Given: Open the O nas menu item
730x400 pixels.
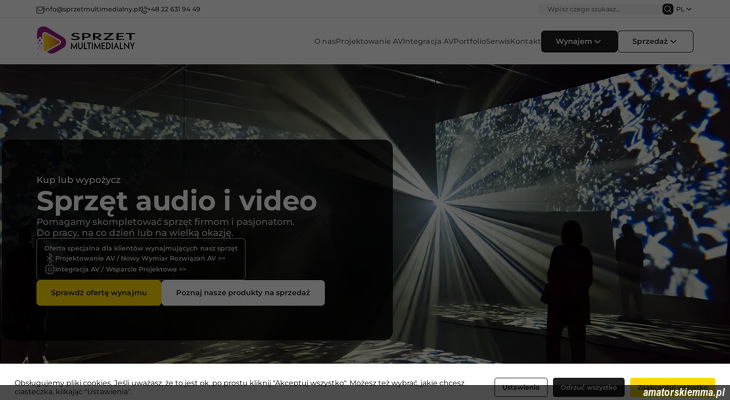Looking at the screenshot, I should (324, 42).
